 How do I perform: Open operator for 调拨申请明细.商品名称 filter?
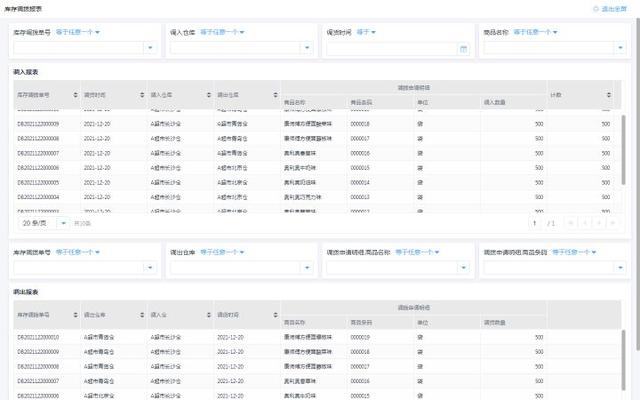[417, 252]
